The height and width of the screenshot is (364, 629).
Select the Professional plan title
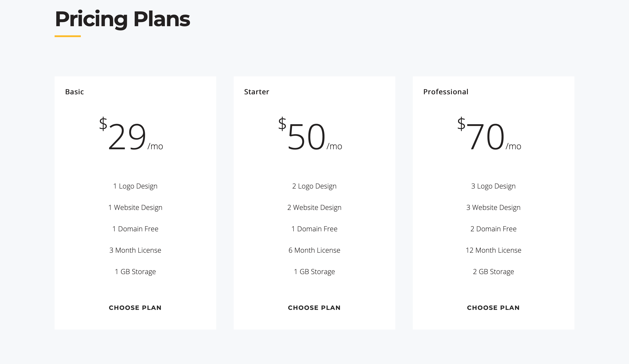pyautogui.click(x=446, y=92)
